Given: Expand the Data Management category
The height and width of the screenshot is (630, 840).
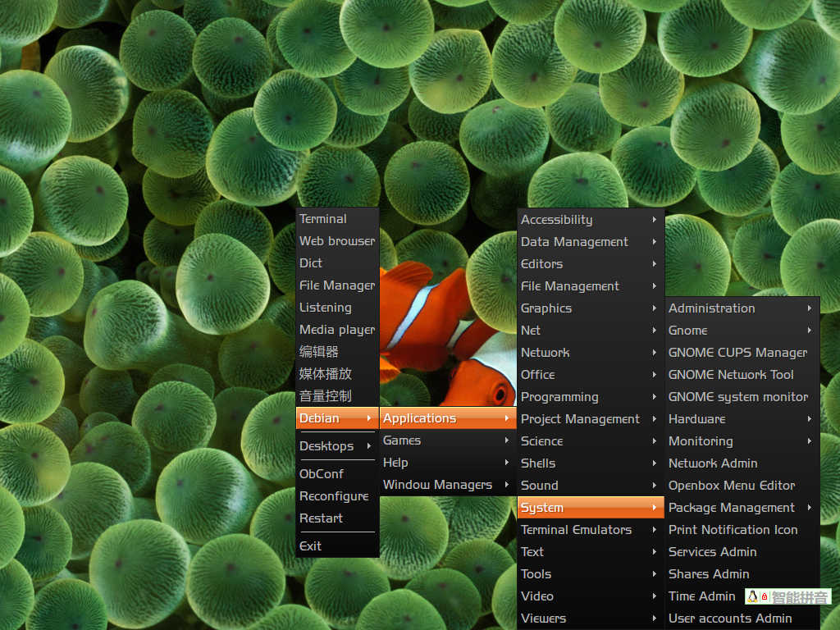Looking at the screenshot, I should point(591,242).
